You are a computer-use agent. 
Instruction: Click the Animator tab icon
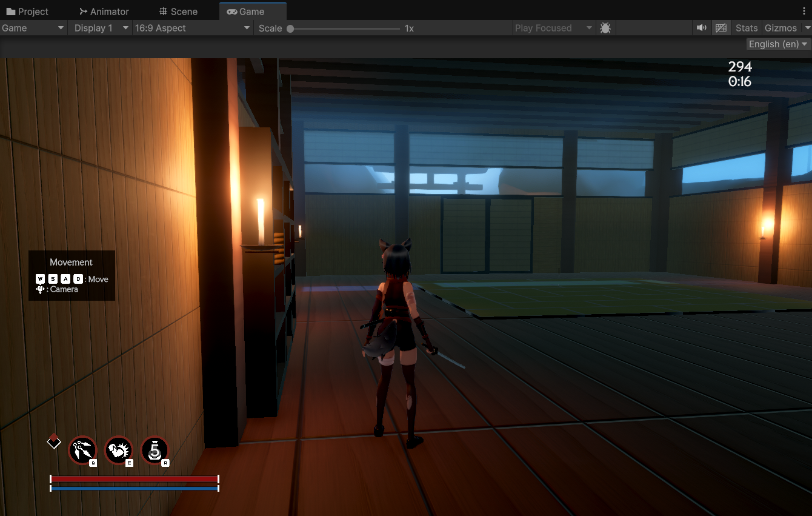[84, 12]
